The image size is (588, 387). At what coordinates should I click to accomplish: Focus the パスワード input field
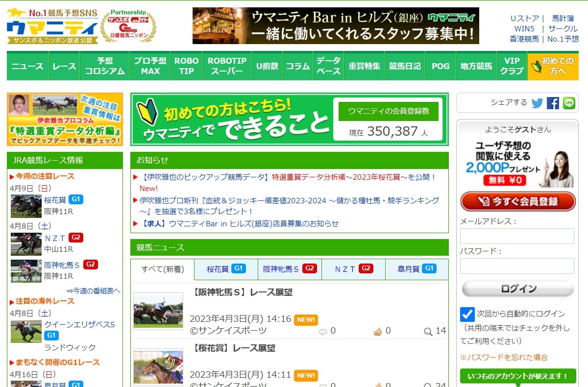[517, 266]
